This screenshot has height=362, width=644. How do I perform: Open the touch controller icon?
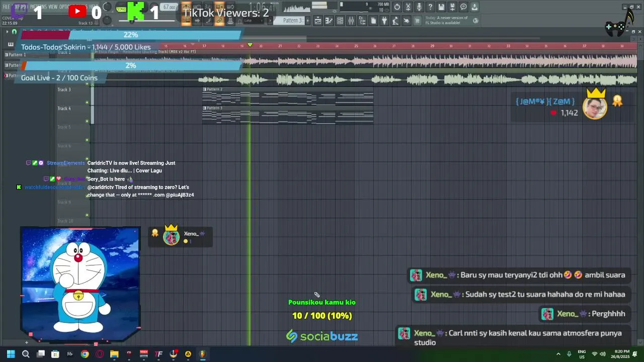click(407, 21)
